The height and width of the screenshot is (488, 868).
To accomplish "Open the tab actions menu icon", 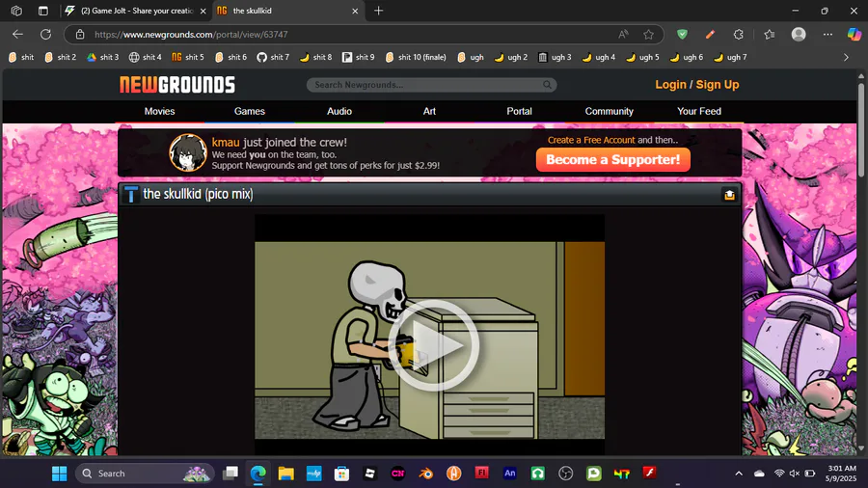I will coord(43,11).
